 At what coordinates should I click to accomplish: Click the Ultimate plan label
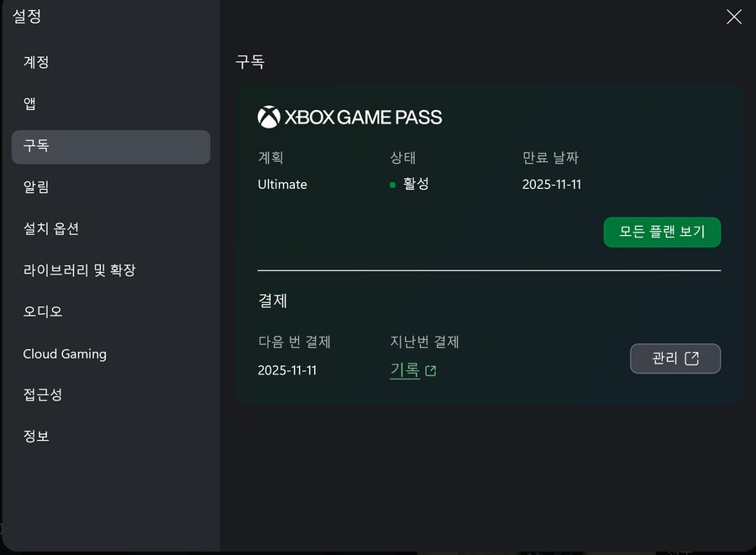pos(281,184)
